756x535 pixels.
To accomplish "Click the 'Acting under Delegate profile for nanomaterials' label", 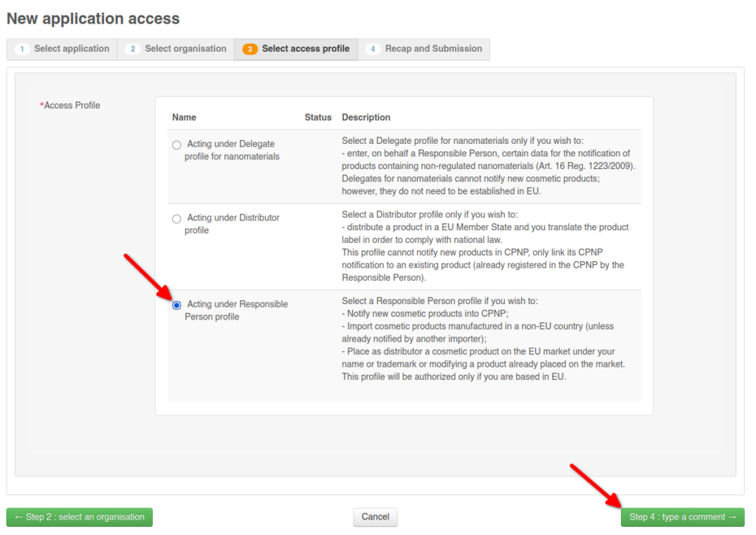I will point(232,150).
